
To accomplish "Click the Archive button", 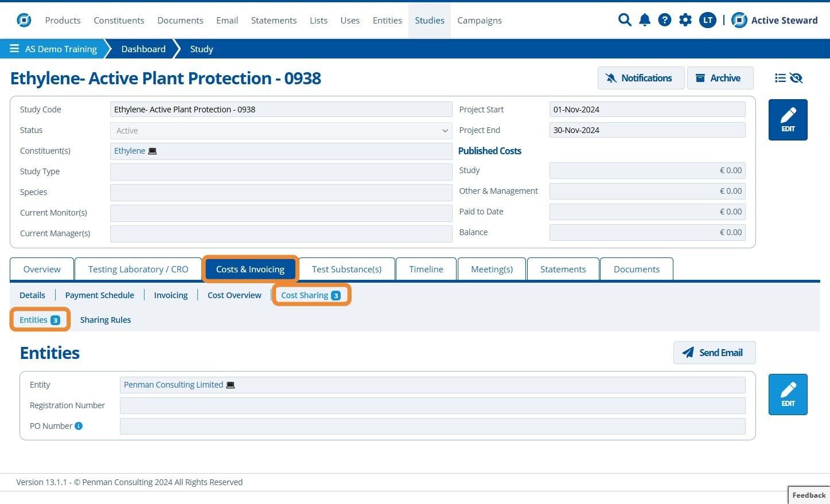I will (720, 78).
